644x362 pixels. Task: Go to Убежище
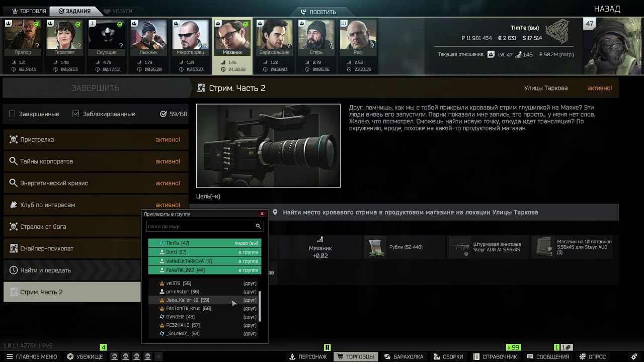tap(85, 356)
